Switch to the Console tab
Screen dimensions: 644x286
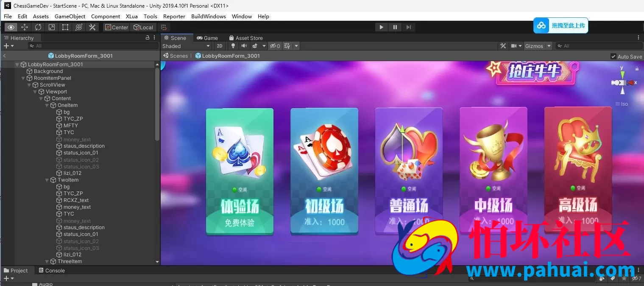coord(51,270)
